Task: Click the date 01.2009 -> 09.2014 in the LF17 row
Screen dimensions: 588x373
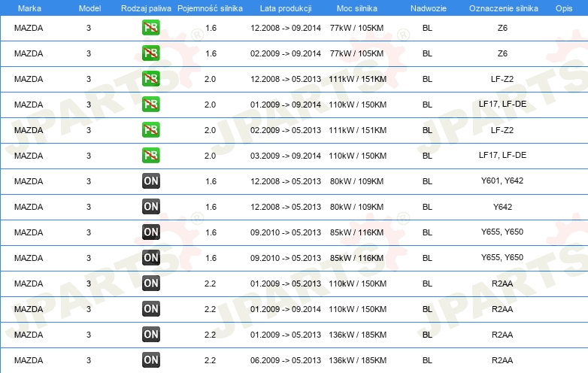Action: click(x=286, y=105)
